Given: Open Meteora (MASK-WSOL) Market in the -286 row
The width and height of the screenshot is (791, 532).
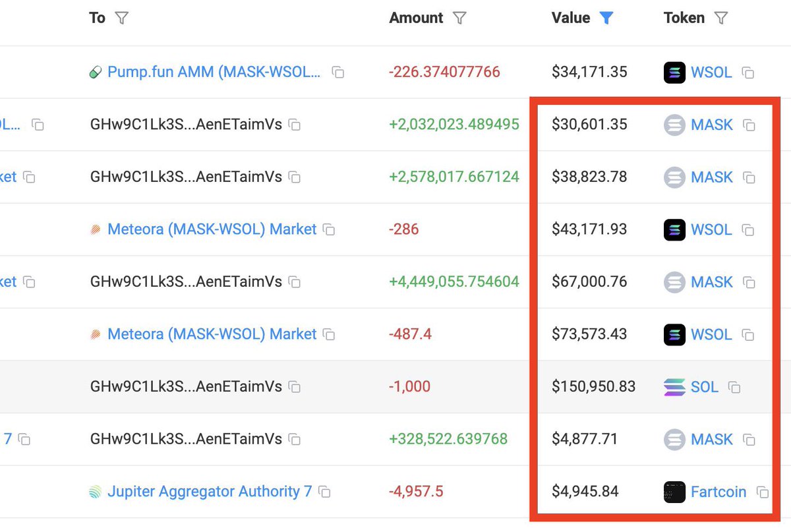Looking at the screenshot, I should tap(212, 229).
